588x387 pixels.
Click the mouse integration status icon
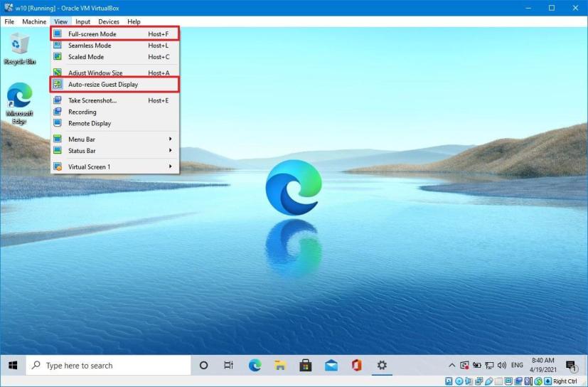click(x=538, y=381)
